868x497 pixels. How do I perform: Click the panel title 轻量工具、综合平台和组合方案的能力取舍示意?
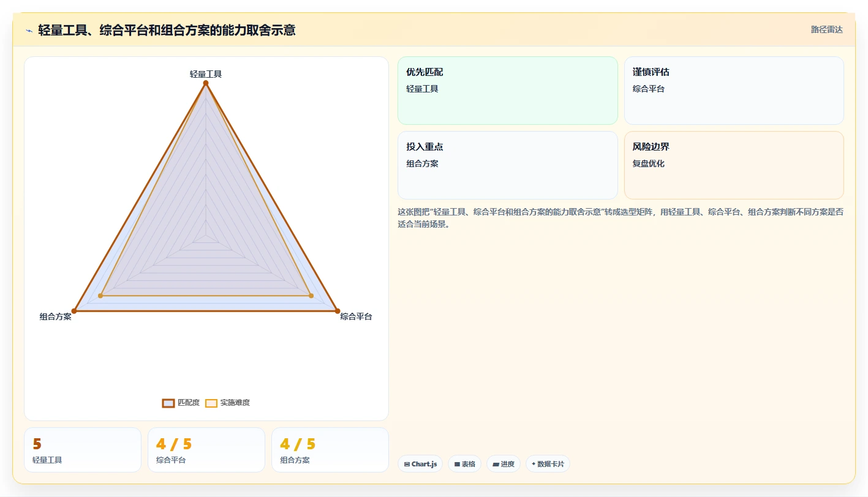pyautogui.click(x=167, y=30)
